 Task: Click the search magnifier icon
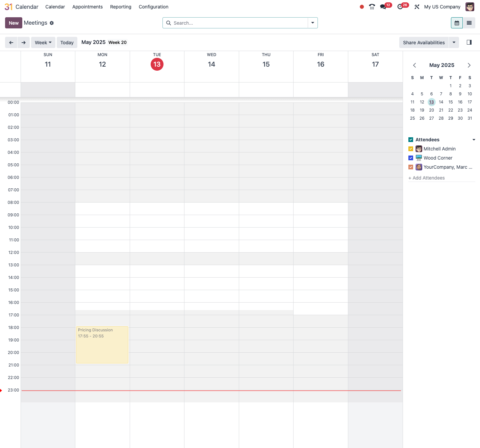click(169, 23)
